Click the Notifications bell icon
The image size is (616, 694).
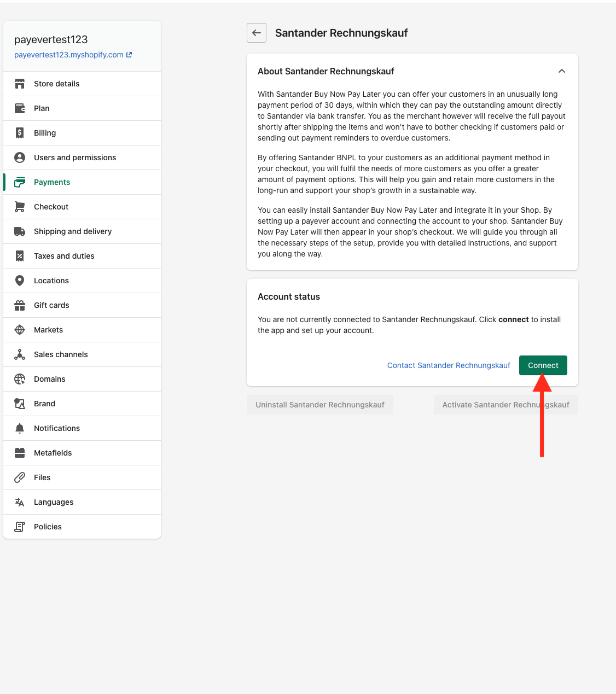click(20, 428)
